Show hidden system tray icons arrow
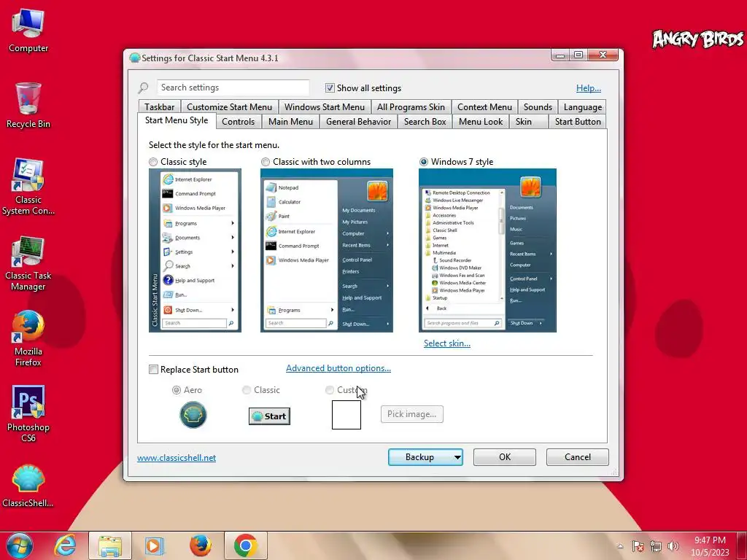 click(x=620, y=546)
